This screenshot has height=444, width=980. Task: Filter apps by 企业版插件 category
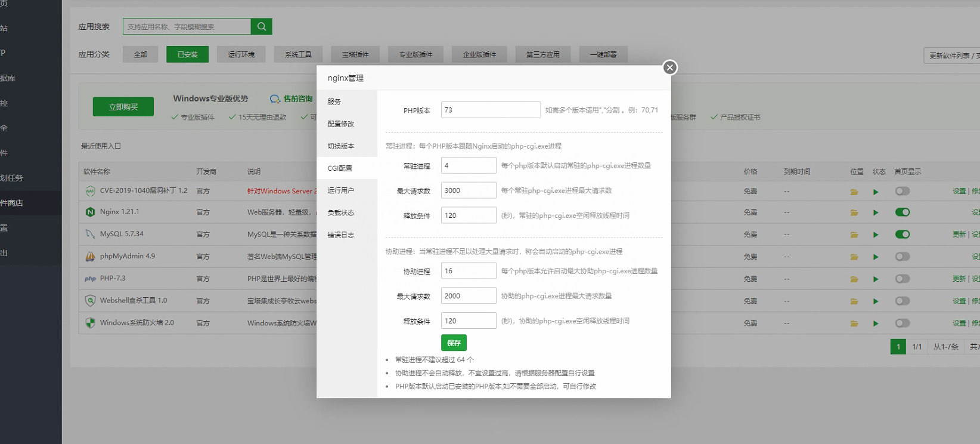[479, 54]
